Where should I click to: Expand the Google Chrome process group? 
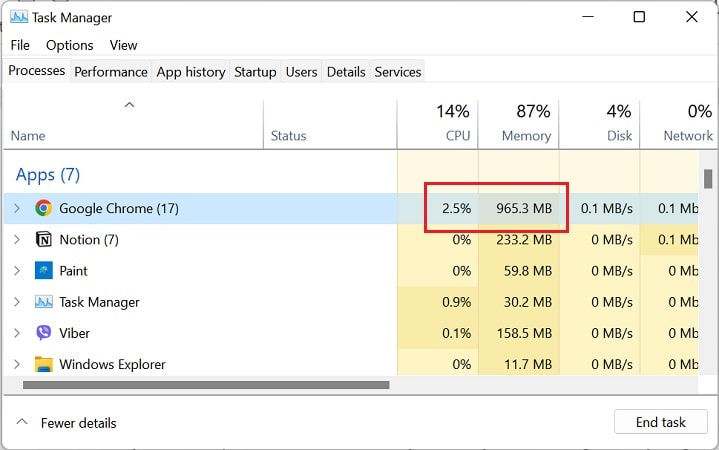17,208
